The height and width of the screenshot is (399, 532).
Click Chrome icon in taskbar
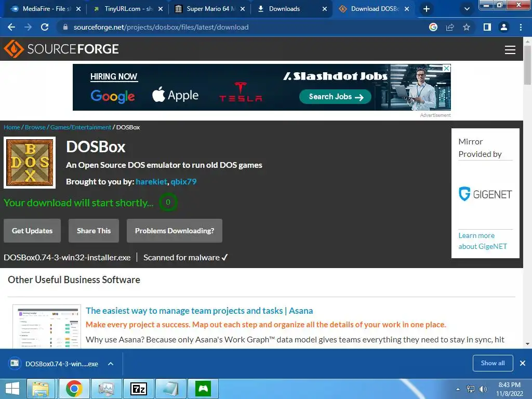click(74, 389)
